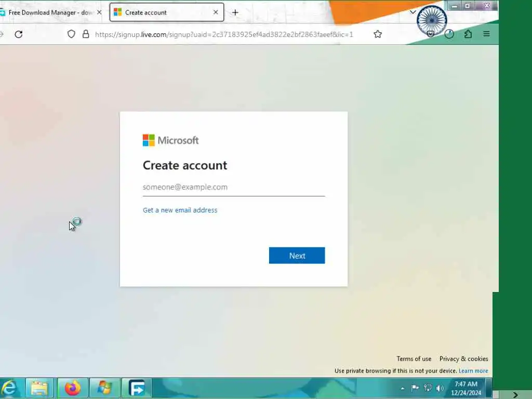The image size is (532, 399).
Task: Open Action Center flag tray icon
Action: [415, 388]
